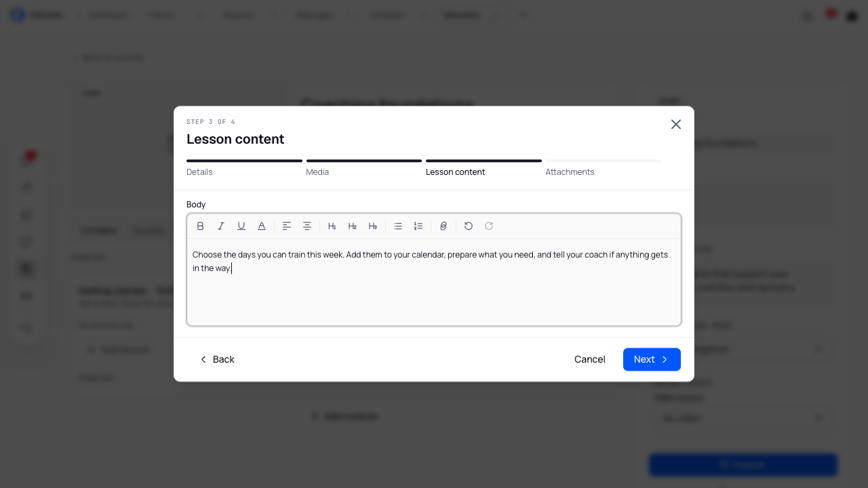Undo the last edit
Viewport: 868px width, 488px height.
click(x=469, y=226)
